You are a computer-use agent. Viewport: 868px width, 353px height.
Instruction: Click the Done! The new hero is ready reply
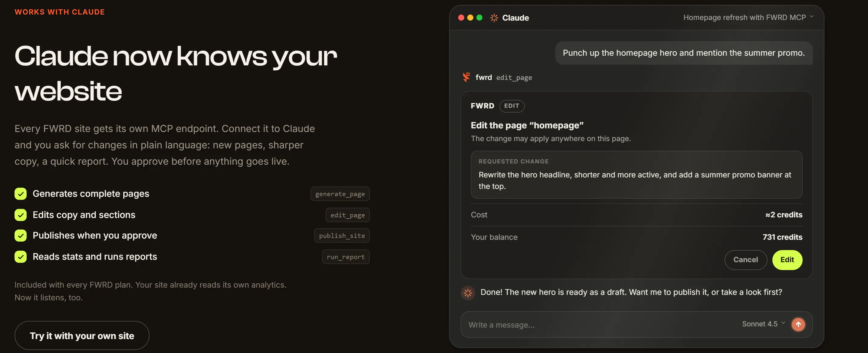[x=631, y=292]
